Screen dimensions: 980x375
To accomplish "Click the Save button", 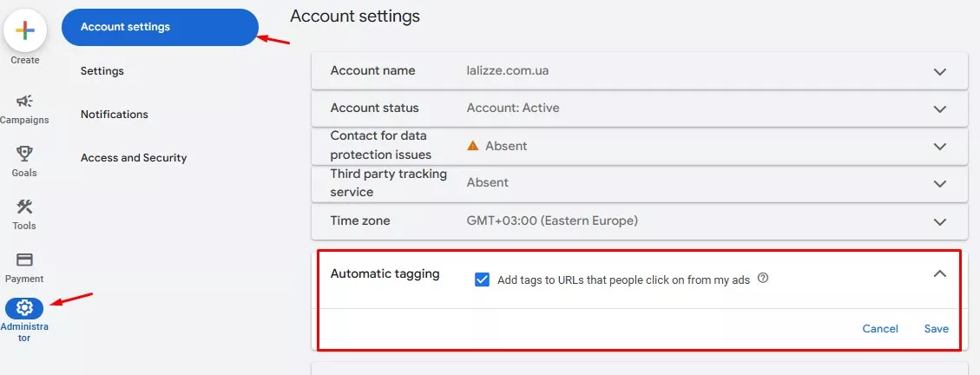I will (937, 329).
